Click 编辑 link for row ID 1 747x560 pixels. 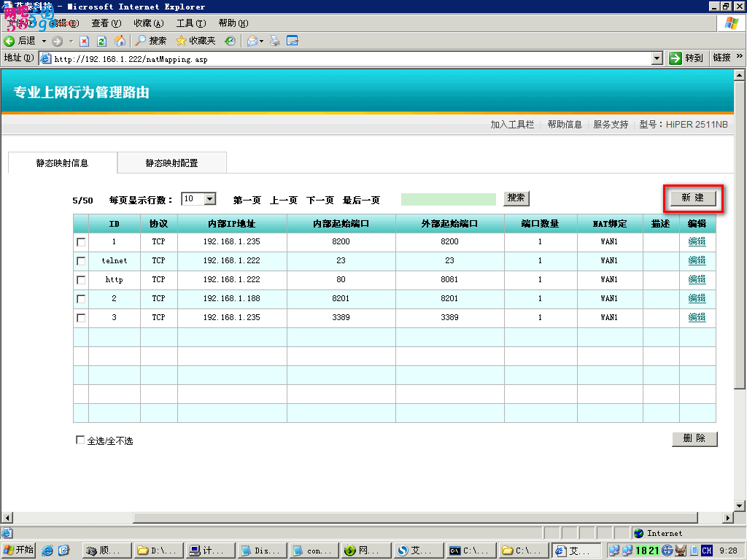coord(697,241)
